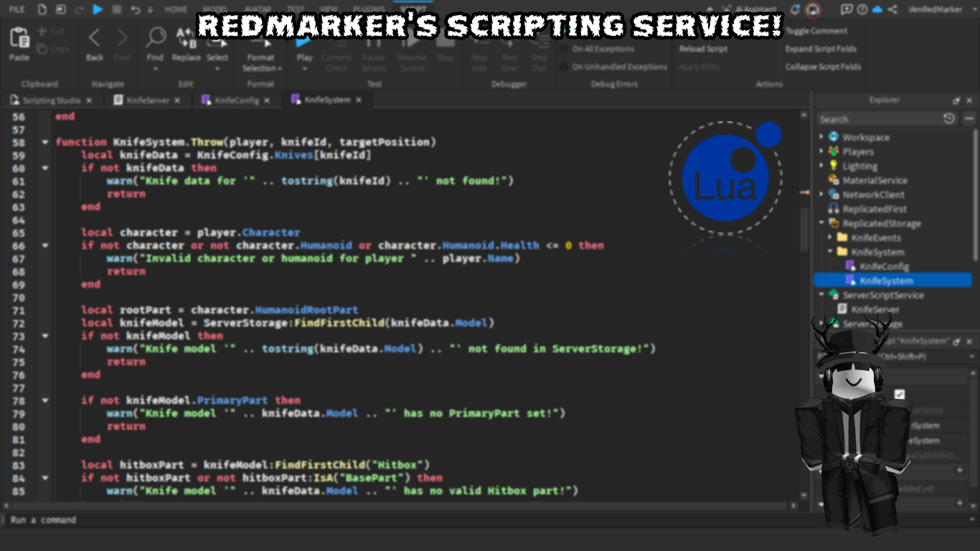Image resolution: width=980 pixels, height=551 pixels.
Task: Open Find magnifier tool
Action: click(x=155, y=37)
